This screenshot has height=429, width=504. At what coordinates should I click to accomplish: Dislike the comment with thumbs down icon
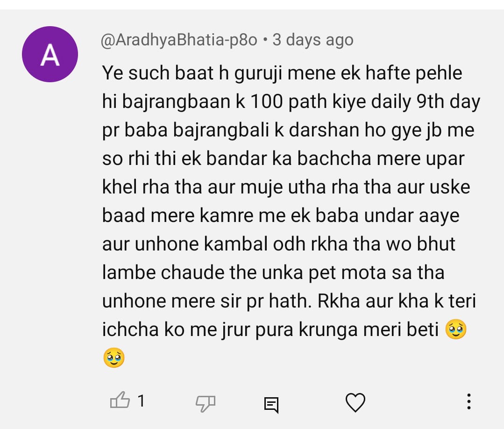(x=206, y=403)
